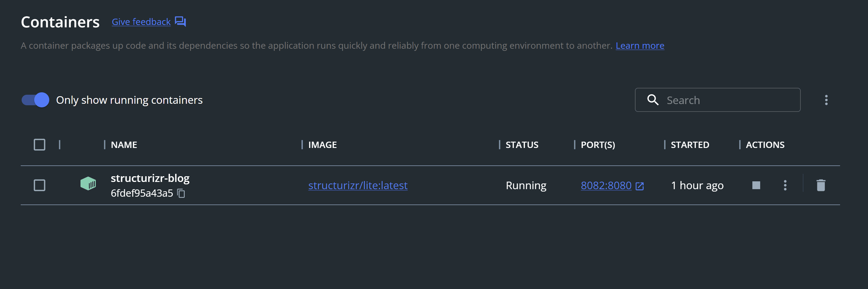Disable Only show running containers
The width and height of the screenshot is (868, 289).
[x=35, y=100]
